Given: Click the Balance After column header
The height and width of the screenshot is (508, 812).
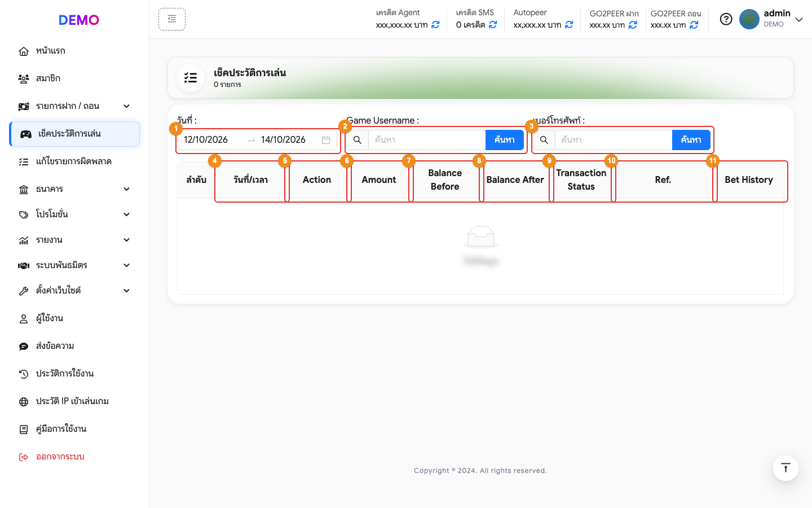Looking at the screenshot, I should tap(515, 180).
